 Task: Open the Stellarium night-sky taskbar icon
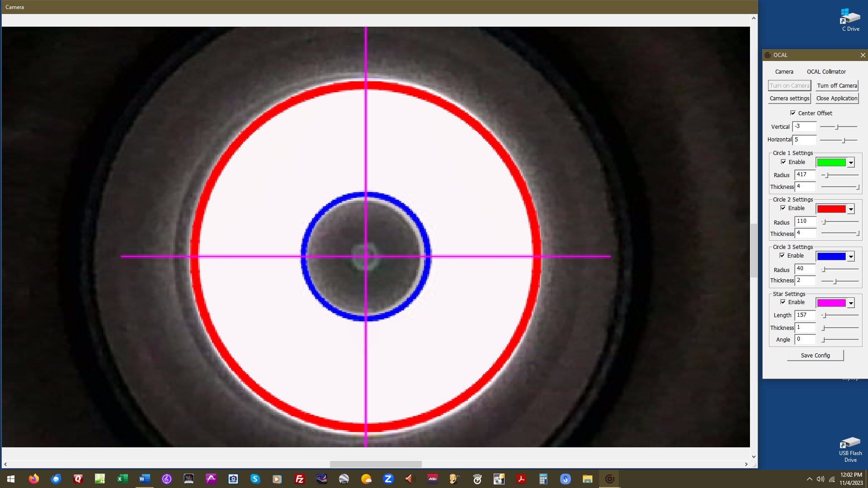coord(322,479)
